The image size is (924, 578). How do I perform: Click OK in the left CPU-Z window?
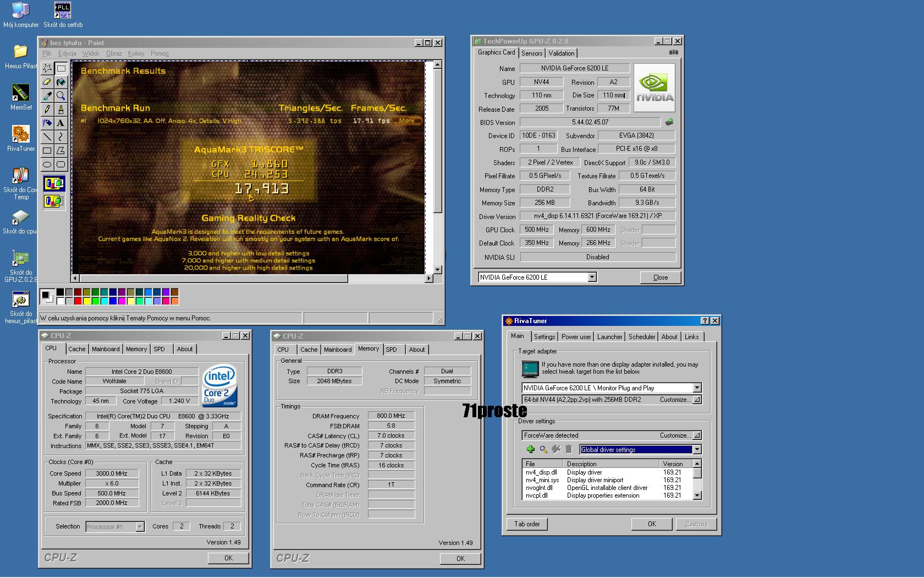(228, 558)
